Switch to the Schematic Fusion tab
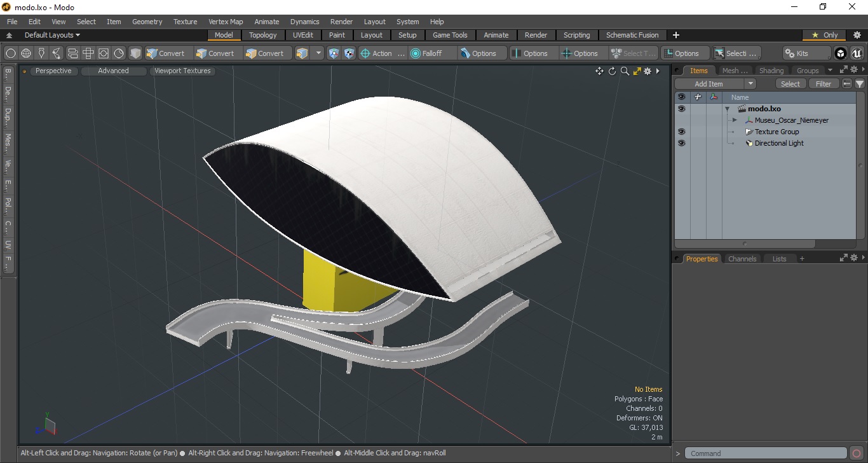Viewport: 868px width, 463px height. pos(632,35)
